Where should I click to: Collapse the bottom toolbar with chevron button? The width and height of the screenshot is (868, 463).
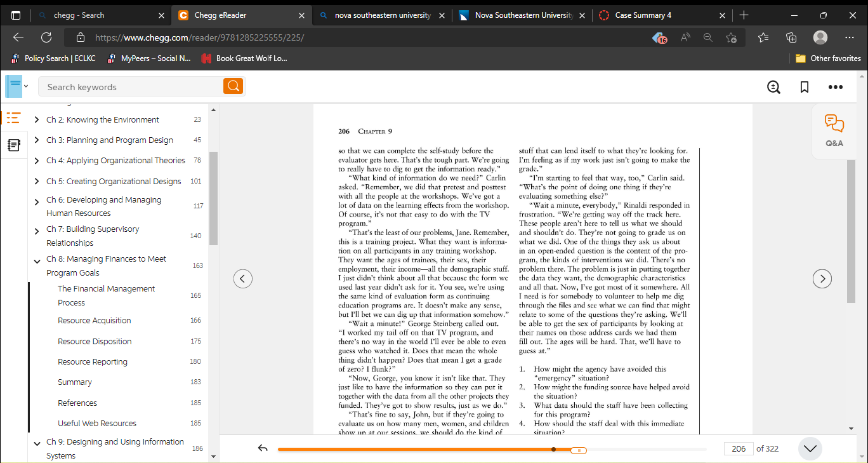(810, 448)
